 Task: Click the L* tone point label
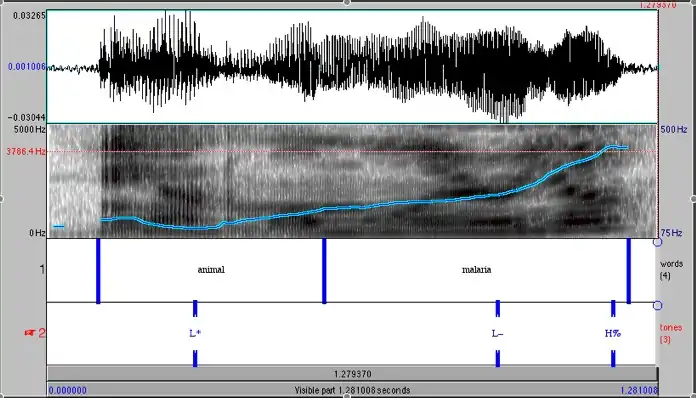click(195, 333)
